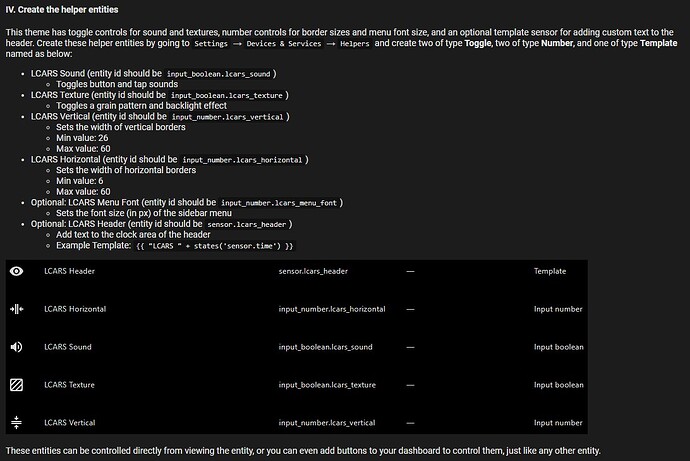Open the LCARS Header entity row name
This screenshot has width=690, height=461.
pyautogui.click(x=70, y=271)
